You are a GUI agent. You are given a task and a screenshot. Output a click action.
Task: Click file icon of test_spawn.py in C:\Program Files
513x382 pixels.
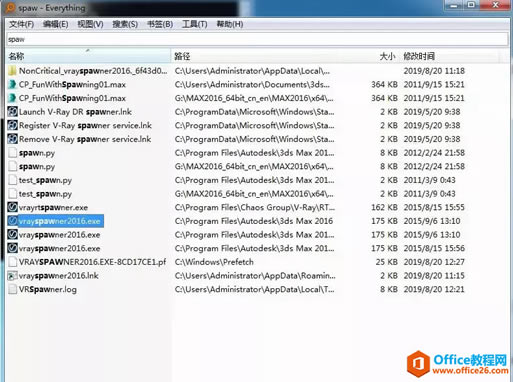(x=12, y=180)
